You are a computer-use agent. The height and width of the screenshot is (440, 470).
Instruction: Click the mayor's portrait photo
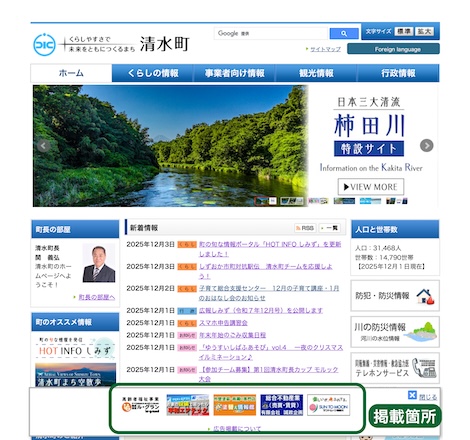pos(99,263)
